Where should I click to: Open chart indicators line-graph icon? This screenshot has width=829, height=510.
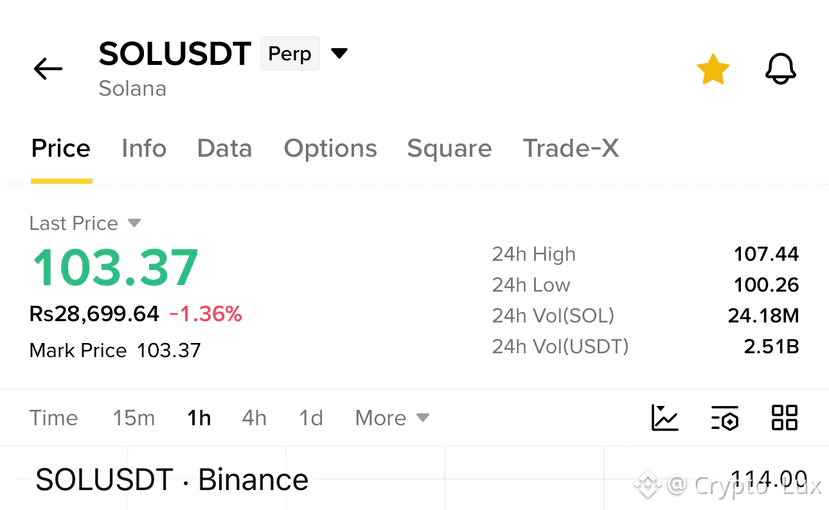pyautogui.click(x=665, y=418)
